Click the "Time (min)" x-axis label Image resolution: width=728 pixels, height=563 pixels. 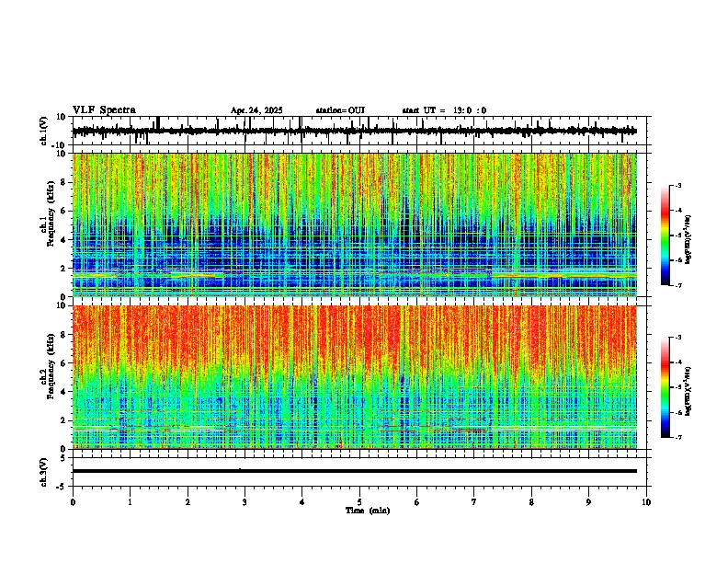click(368, 511)
